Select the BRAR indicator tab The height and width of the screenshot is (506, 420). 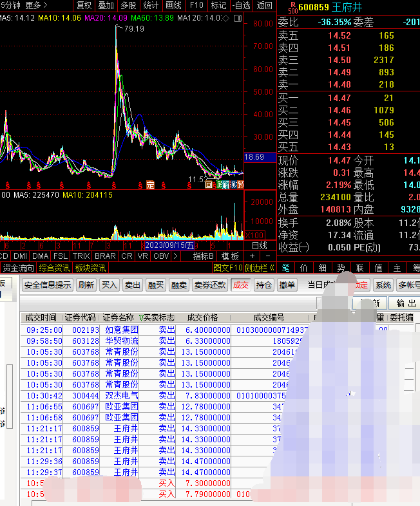point(105,256)
